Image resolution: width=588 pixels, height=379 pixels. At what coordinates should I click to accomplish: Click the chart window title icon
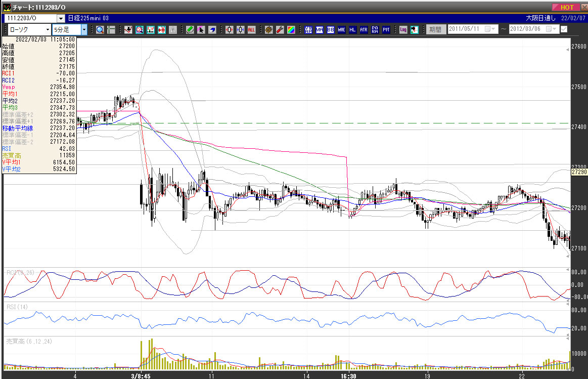[x=7, y=7]
